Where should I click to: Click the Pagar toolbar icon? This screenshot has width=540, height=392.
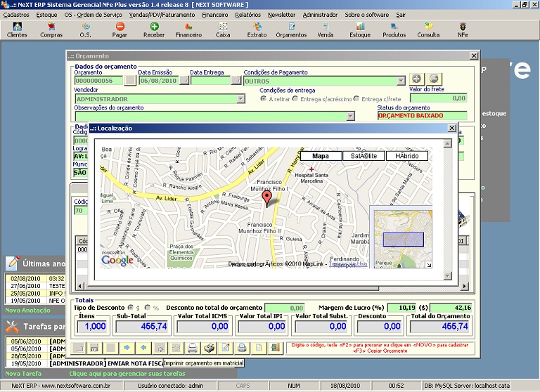coord(120,30)
